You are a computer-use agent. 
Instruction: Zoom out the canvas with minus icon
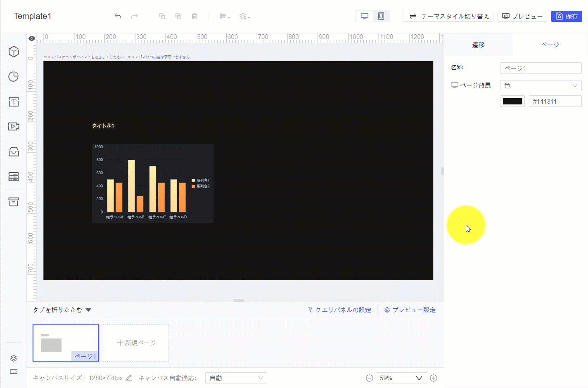(x=370, y=378)
